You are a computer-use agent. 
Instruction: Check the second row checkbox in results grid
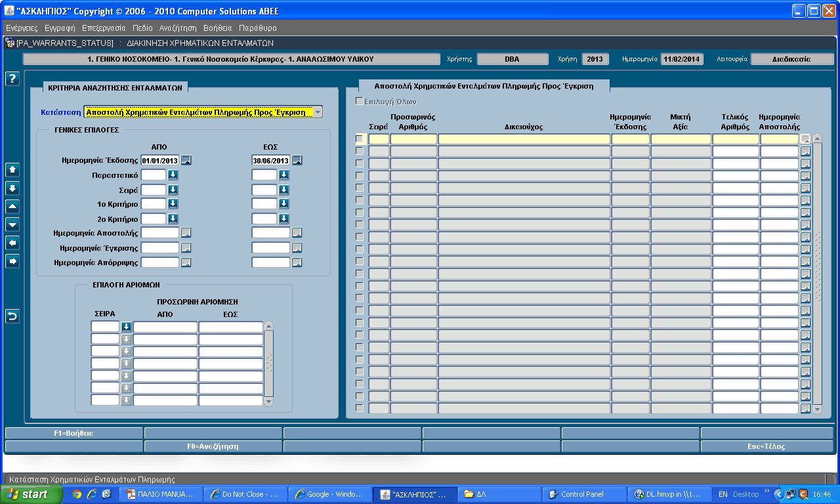tap(359, 151)
